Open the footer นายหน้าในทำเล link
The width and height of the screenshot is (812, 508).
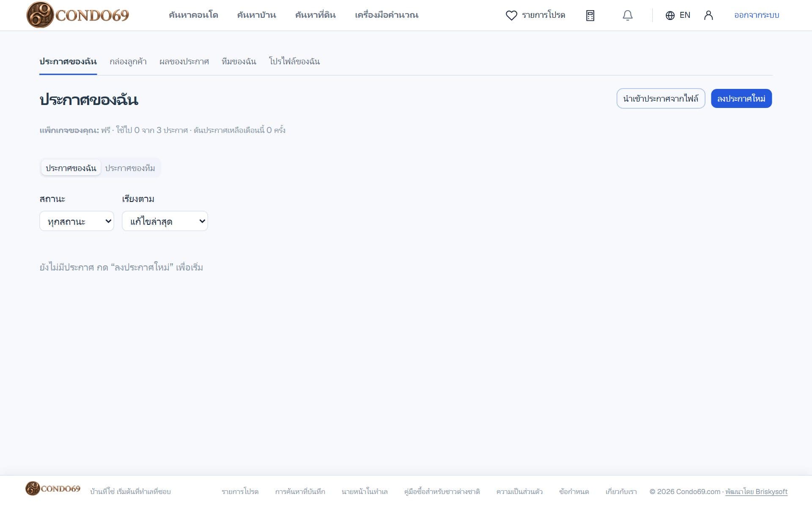[x=365, y=491]
